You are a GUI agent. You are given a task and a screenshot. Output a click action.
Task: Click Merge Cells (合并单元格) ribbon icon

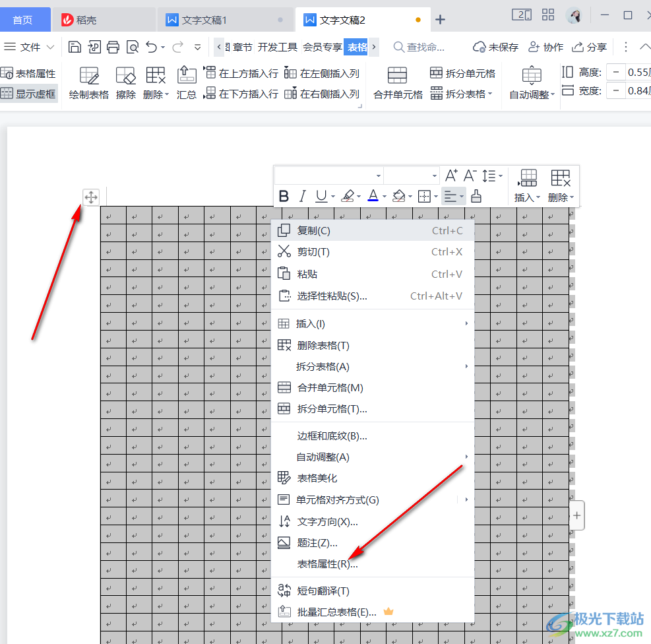click(x=398, y=83)
